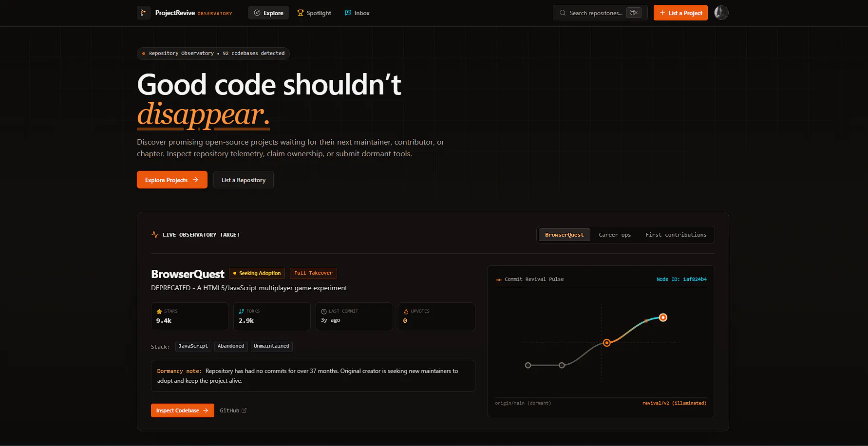
Task: Click the commit icon beside Commit Revival Pulse
Action: coord(499,279)
